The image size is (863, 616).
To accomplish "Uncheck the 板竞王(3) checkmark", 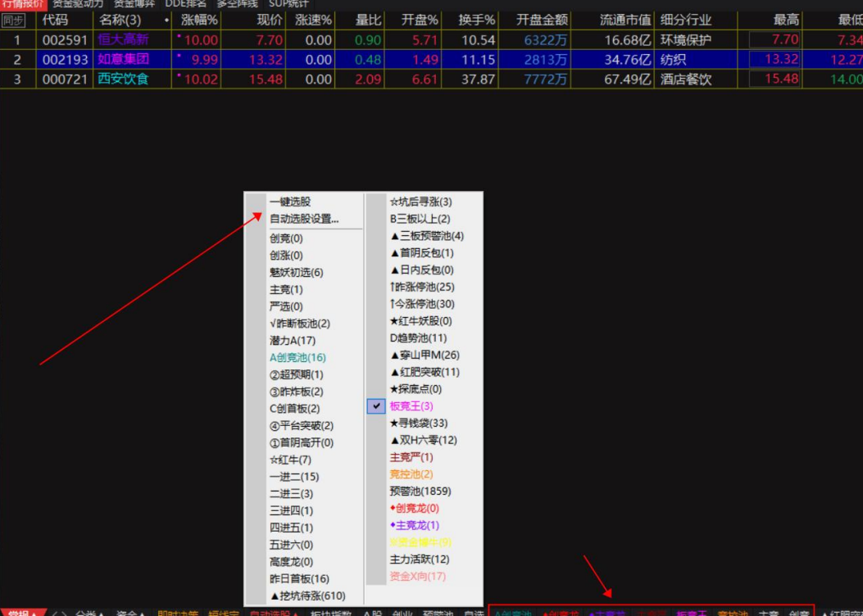I will pos(376,406).
